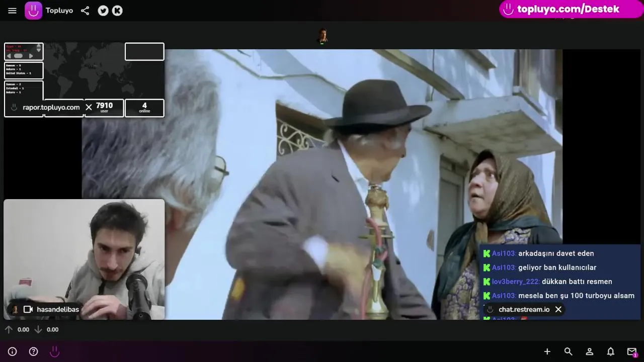Viewport: 644px width, 362px height.
Task: Click the right arrow in report widget
Action: tap(31, 56)
